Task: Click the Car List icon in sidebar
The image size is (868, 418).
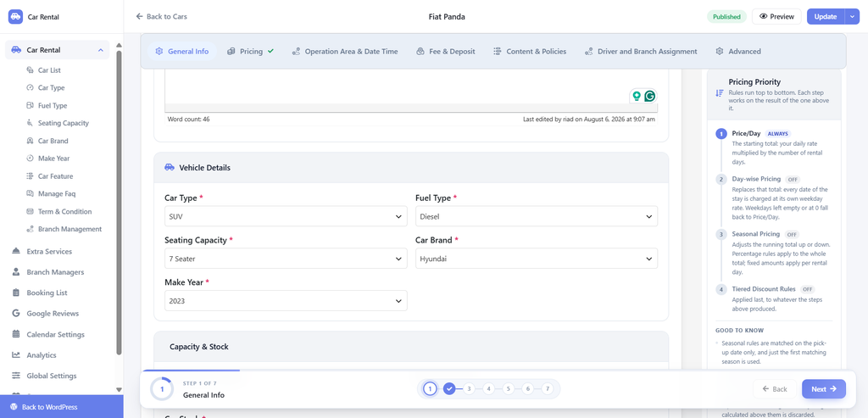Action: (30, 70)
